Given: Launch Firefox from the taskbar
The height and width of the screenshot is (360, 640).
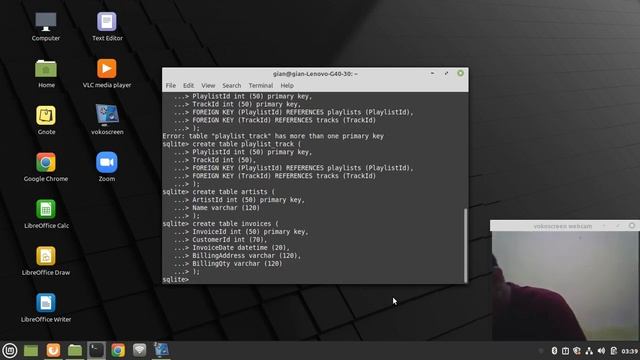Looking at the screenshot, I should click(53, 350).
